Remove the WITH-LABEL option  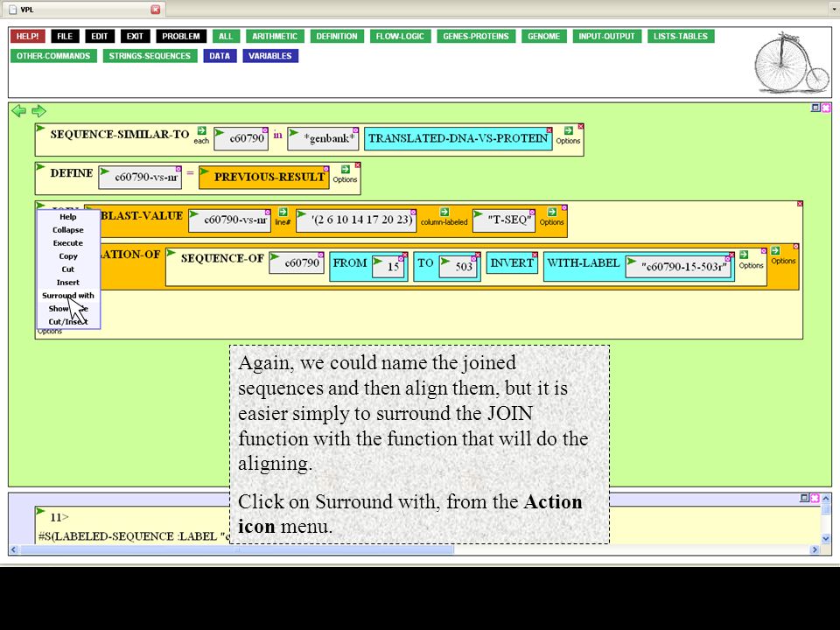pyautogui.click(x=732, y=255)
